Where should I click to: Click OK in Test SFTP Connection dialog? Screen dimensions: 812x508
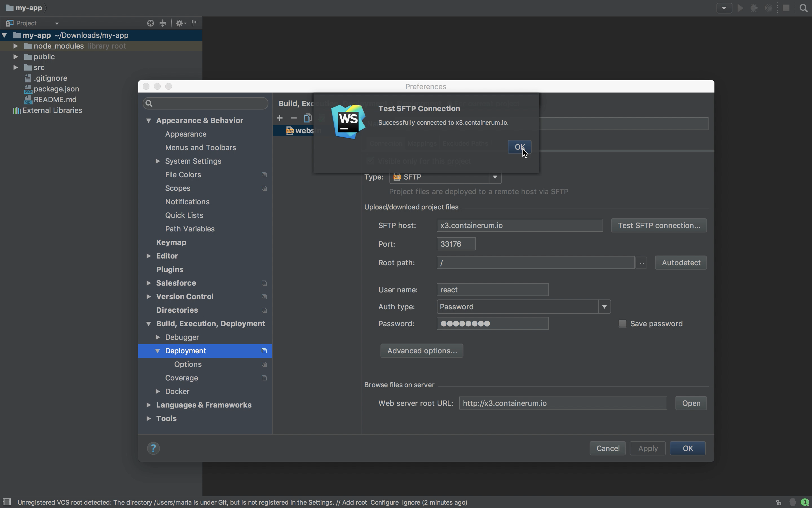pos(519,147)
